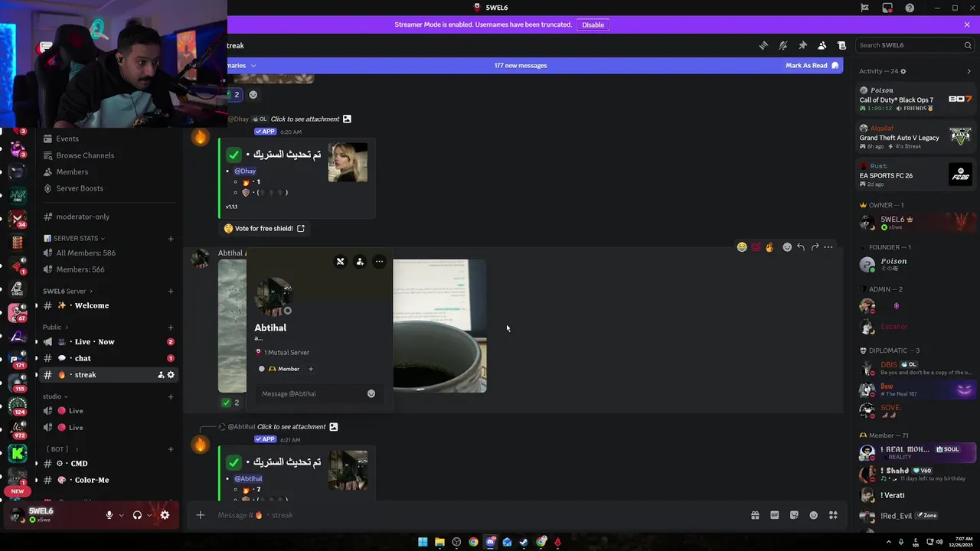This screenshot has width=980, height=551.
Task: Open the crossed-swords icon on Abtihal profile popup
Action: coord(341,262)
